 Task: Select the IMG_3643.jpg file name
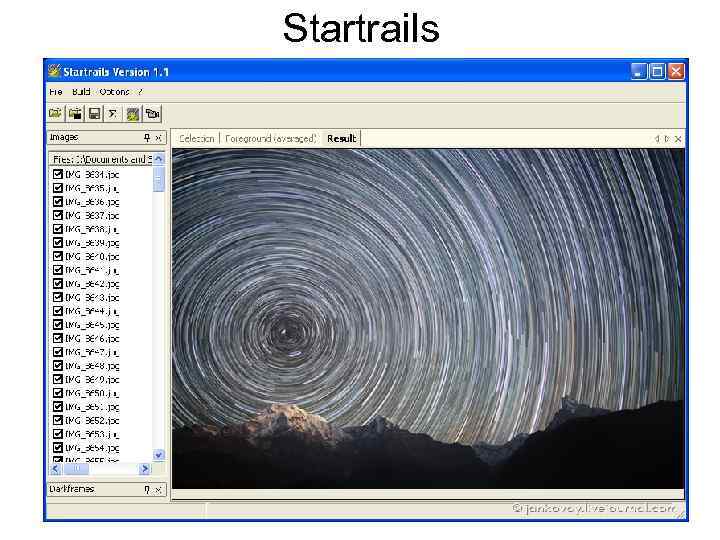pos(92,298)
